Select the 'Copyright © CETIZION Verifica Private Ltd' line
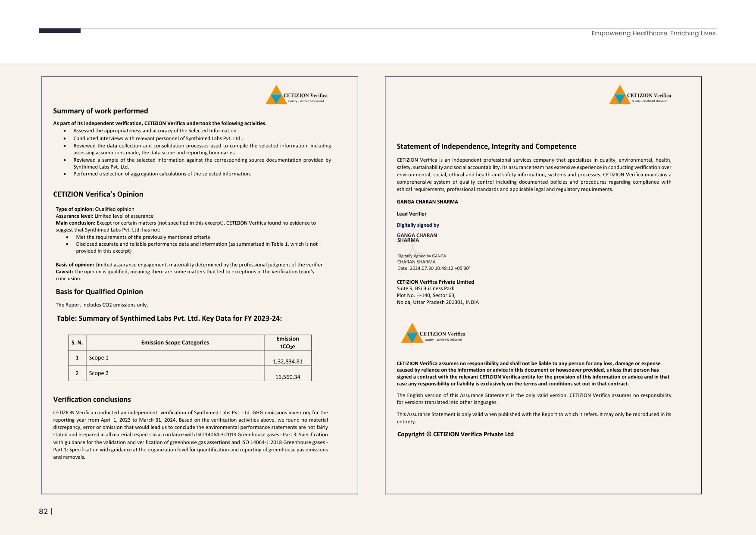This screenshot has height=535, width=756. [x=456, y=434]
